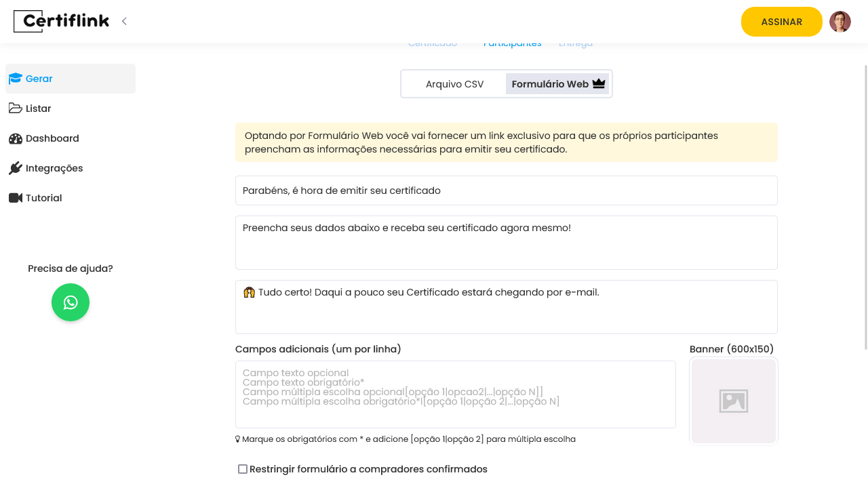Select the Arquivo CSV option
Image resolution: width=868 pixels, height=488 pixels.
pos(454,84)
